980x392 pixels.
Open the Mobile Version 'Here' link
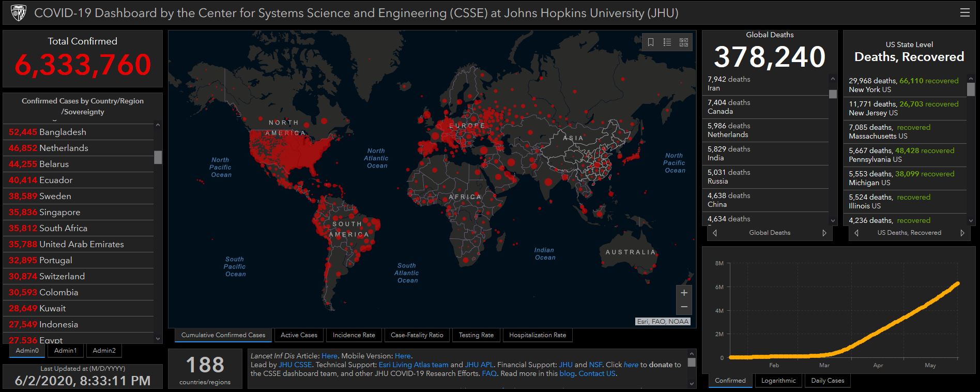403,356
